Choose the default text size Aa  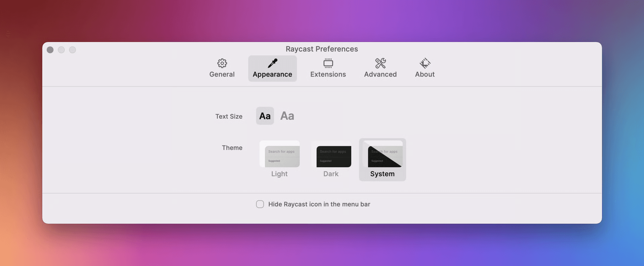pyautogui.click(x=265, y=116)
